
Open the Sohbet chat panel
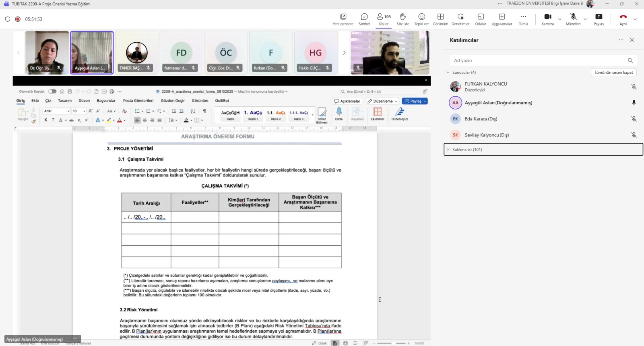pos(364,19)
